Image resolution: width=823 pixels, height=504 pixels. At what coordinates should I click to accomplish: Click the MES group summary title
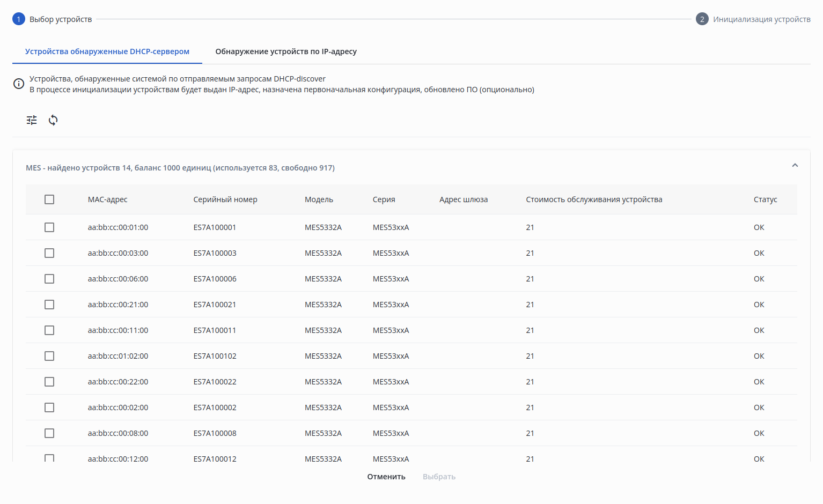point(180,168)
